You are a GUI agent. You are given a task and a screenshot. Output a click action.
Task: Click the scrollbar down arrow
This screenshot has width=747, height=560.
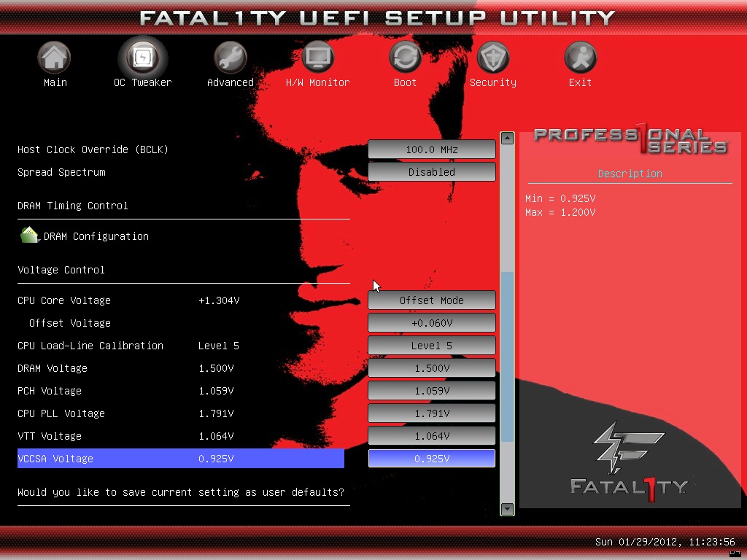point(508,509)
